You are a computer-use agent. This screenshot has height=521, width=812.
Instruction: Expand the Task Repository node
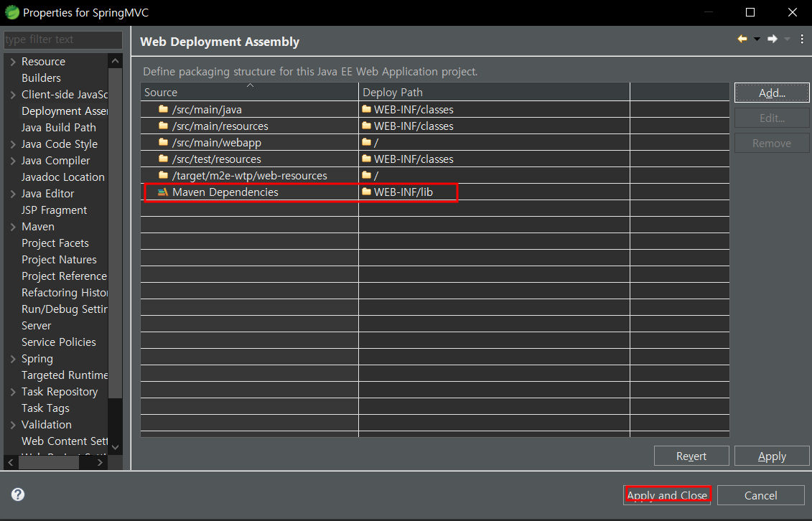point(13,392)
